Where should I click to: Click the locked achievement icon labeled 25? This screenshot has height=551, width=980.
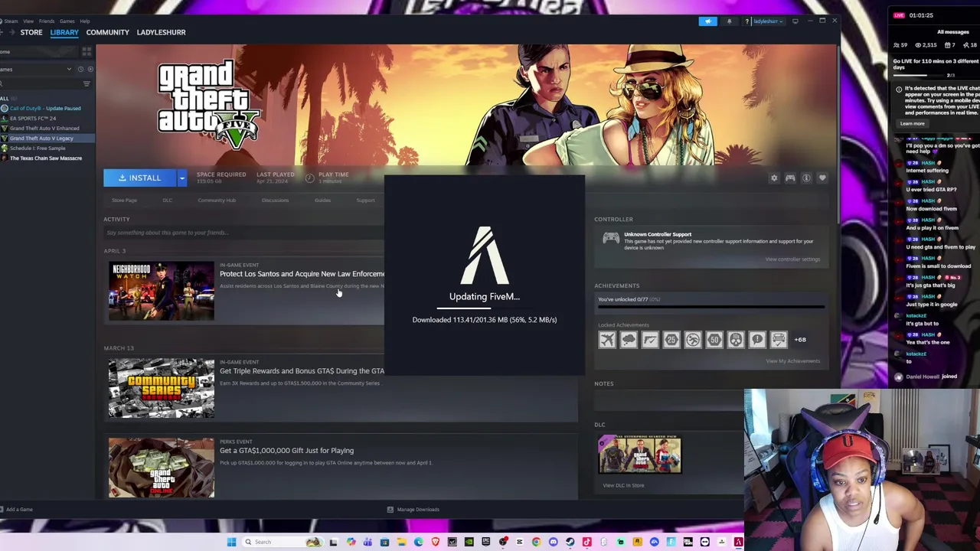(671, 340)
